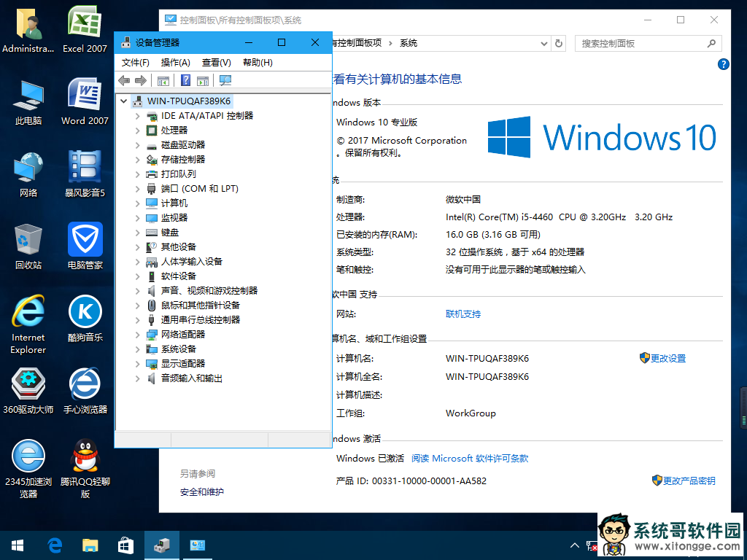The height and width of the screenshot is (560, 747).
Task: Expand 处理器 node
Action: (138, 131)
